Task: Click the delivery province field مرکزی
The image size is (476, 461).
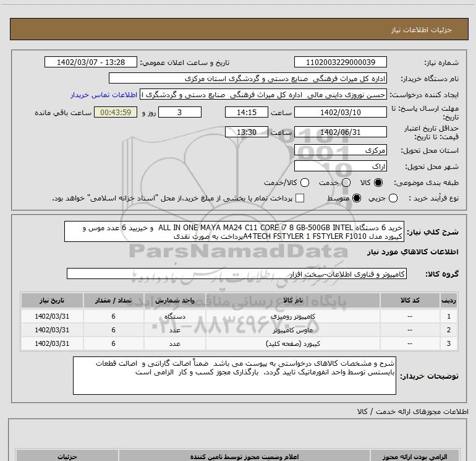Action: 340,150
